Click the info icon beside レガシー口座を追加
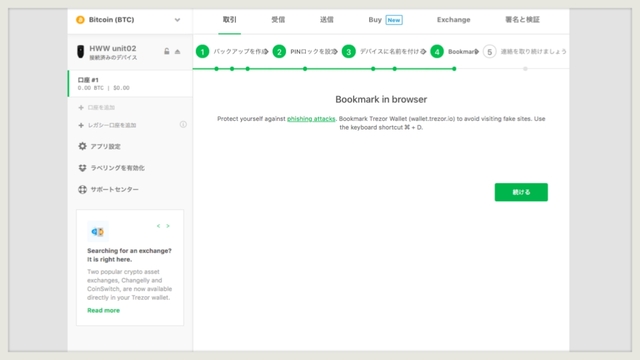The image size is (640, 360). [183, 124]
